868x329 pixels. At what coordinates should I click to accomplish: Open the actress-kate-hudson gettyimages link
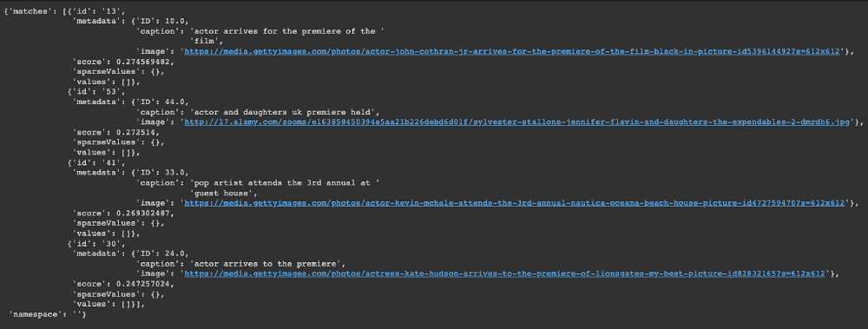(x=505, y=273)
